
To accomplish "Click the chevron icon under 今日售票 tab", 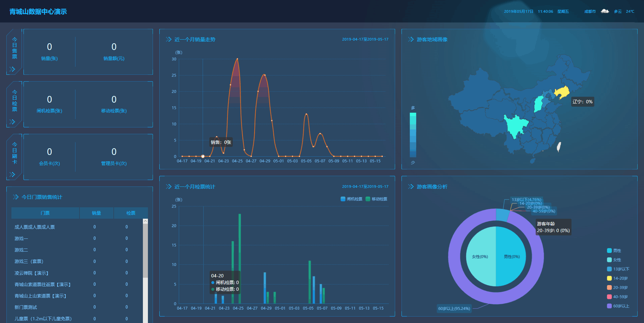I will point(12,69).
